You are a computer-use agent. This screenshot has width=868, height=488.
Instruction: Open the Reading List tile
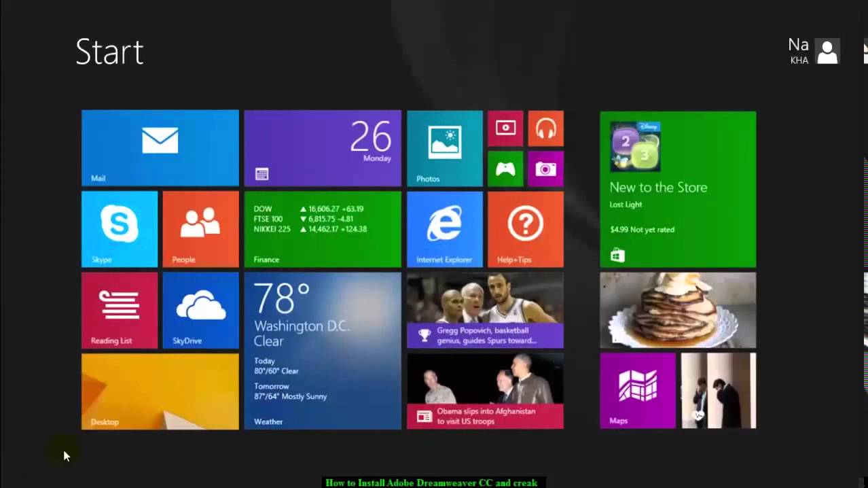120,311
